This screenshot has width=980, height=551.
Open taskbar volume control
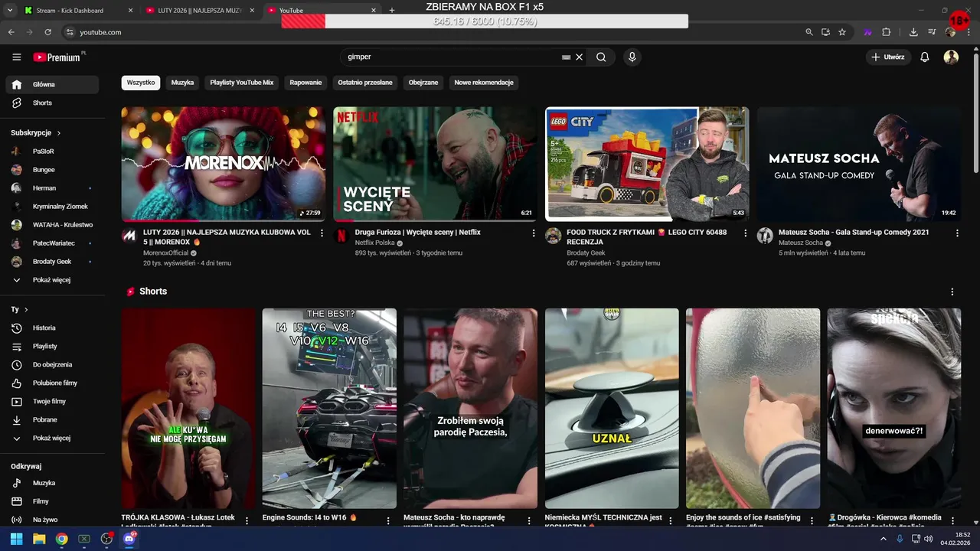pos(928,539)
